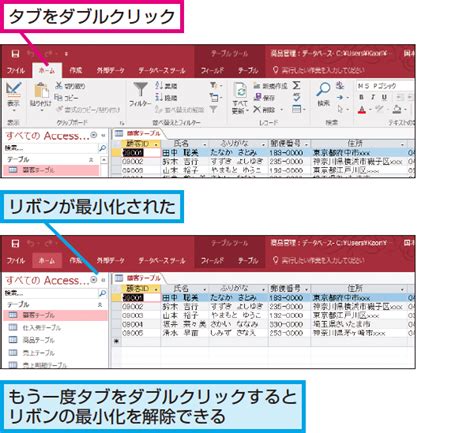Screen dimensions: 474x433
Task: Click the font color red A button
Action: tap(362, 109)
